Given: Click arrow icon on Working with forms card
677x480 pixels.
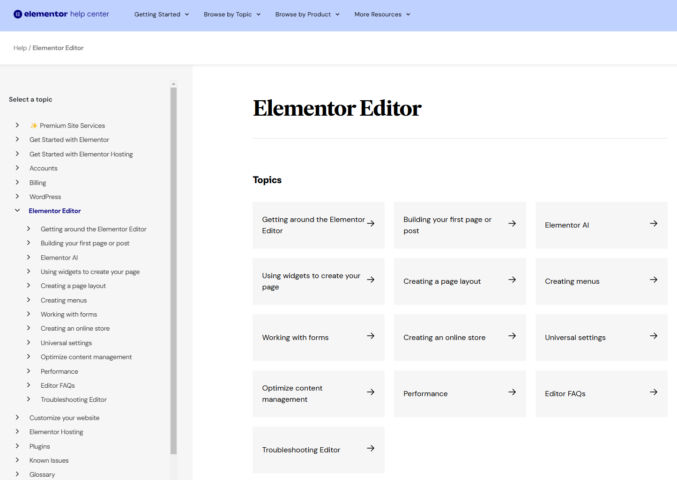Looking at the screenshot, I should click(370, 336).
